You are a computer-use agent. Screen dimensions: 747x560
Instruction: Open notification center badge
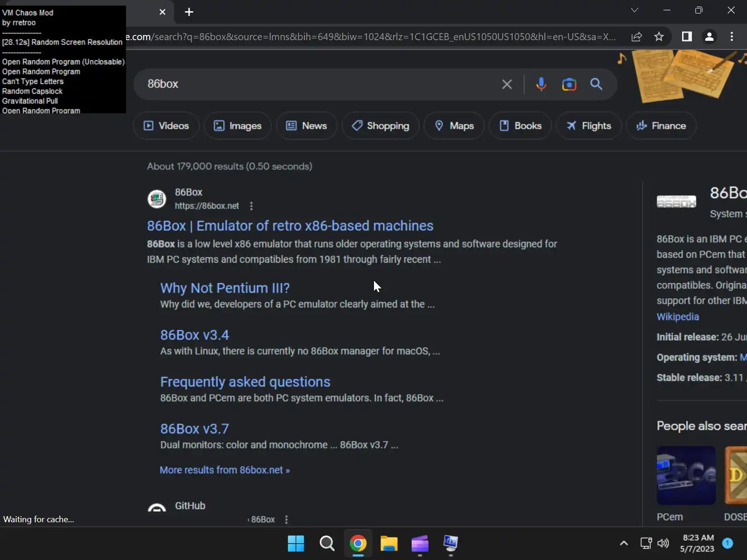click(x=727, y=543)
